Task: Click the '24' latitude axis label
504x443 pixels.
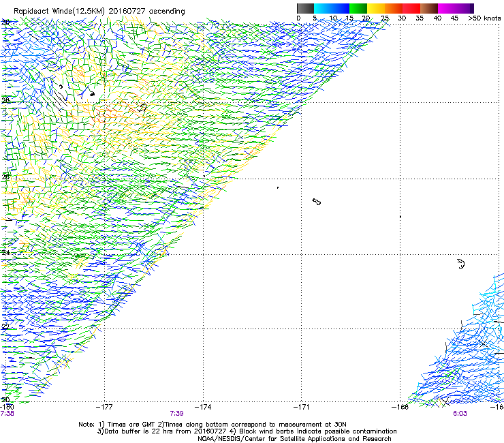Action: pyautogui.click(x=5, y=252)
